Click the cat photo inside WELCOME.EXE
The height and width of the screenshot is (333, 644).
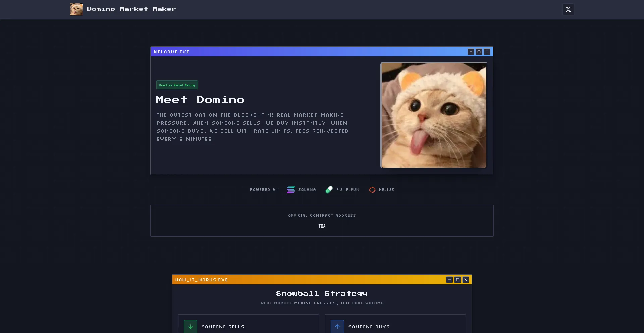[x=433, y=115]
